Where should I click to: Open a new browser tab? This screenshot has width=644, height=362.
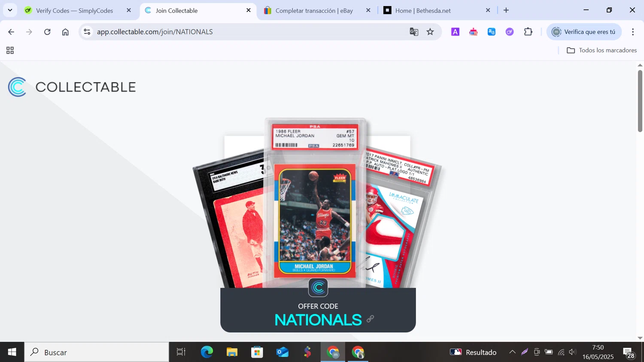click(x=506, y=10)
